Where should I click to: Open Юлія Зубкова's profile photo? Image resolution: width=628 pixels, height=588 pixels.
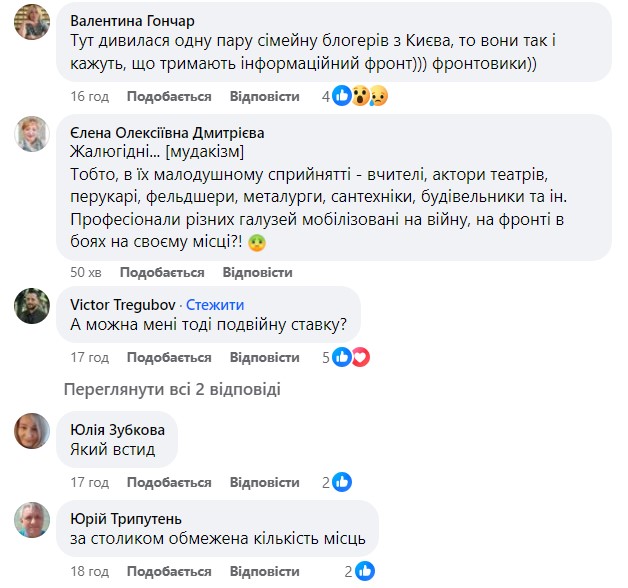(x=32, y=431)
